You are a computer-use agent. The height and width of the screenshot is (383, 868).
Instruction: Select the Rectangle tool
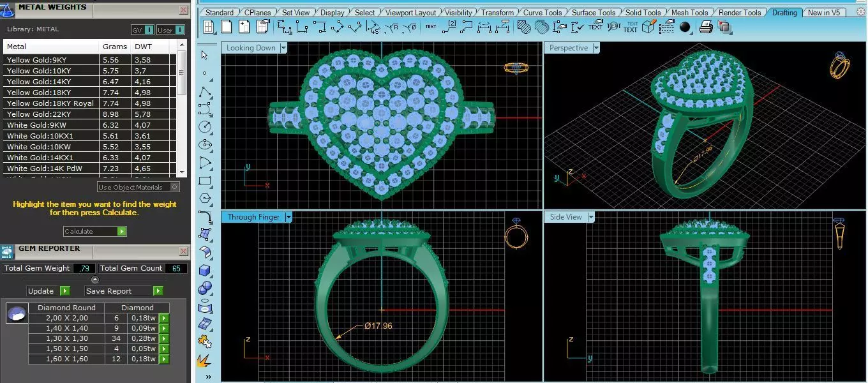point(205,181)
